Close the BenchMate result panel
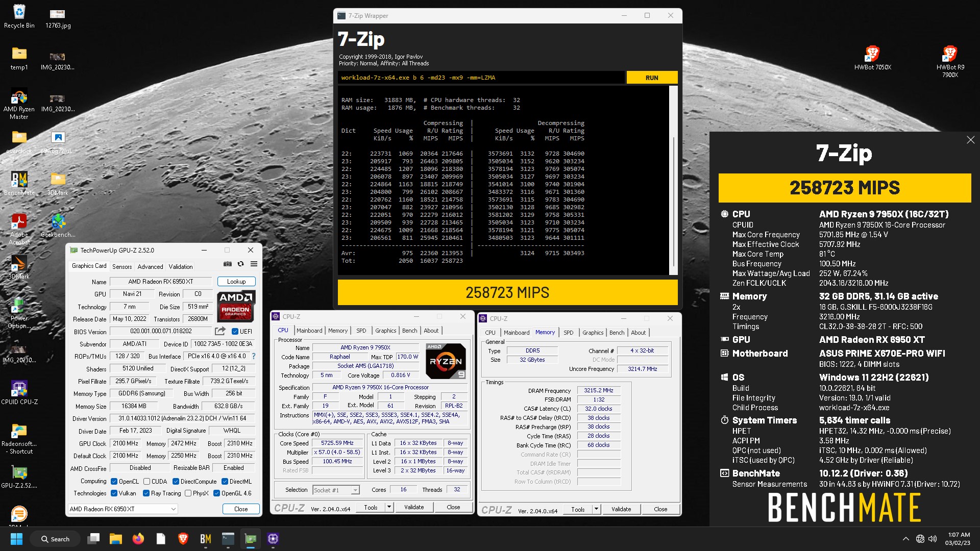Screen dimensions: 980x551 (970, 140)
